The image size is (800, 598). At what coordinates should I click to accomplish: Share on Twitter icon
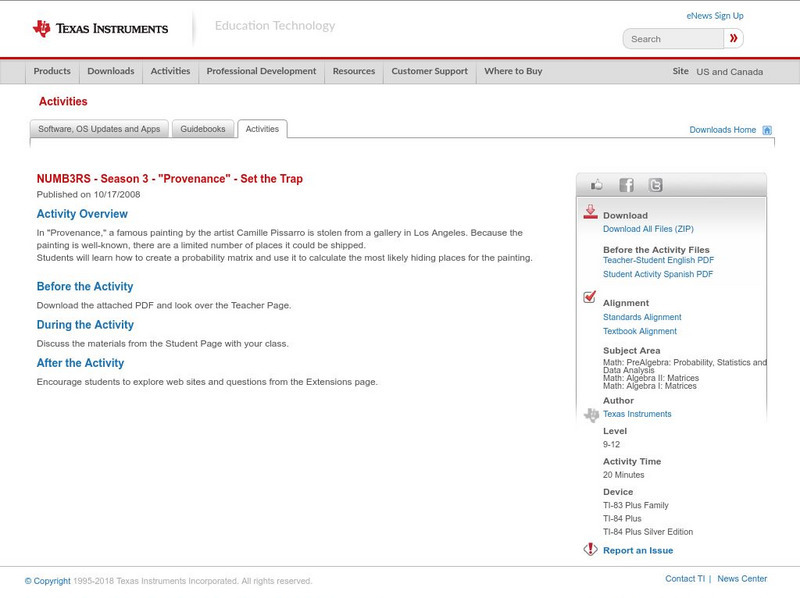655,185
